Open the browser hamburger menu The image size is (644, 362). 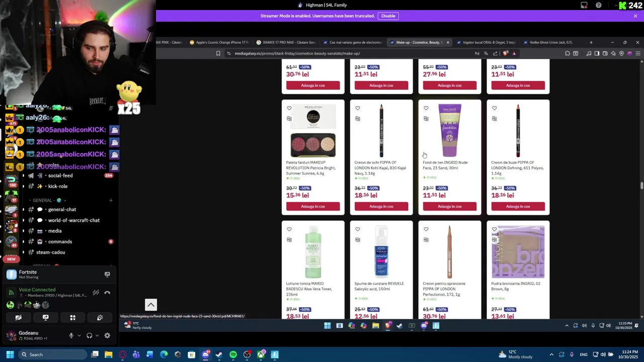coord(638,53)
